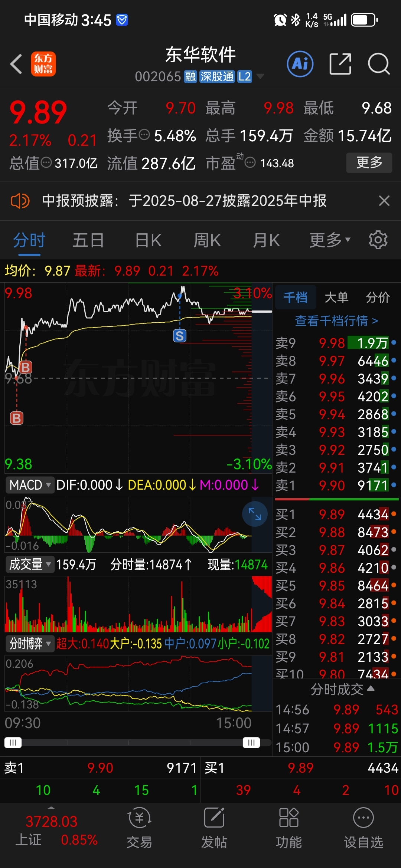Tap the 卖8 9.97 order row
This screenshot has height=868, width=401.
[336, 361]
